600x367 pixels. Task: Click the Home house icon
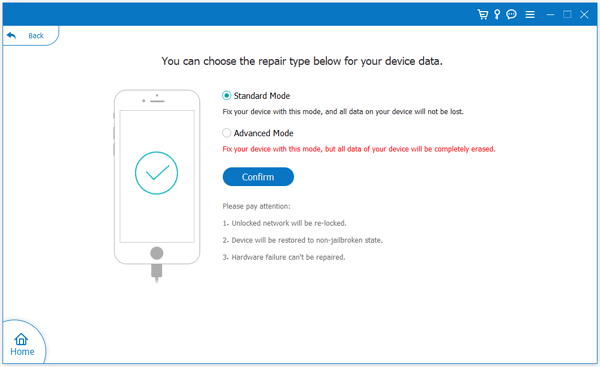click(x=21, y=339)
